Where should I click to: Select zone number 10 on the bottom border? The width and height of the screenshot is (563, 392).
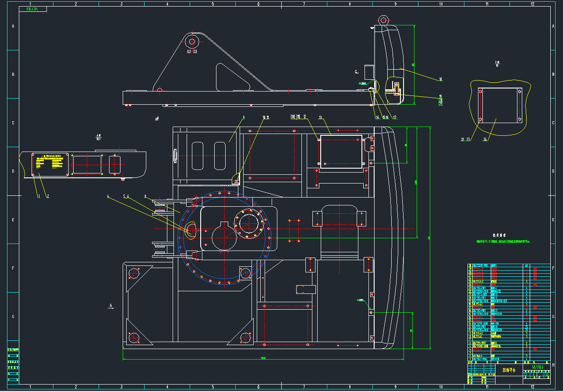(441, 387)
